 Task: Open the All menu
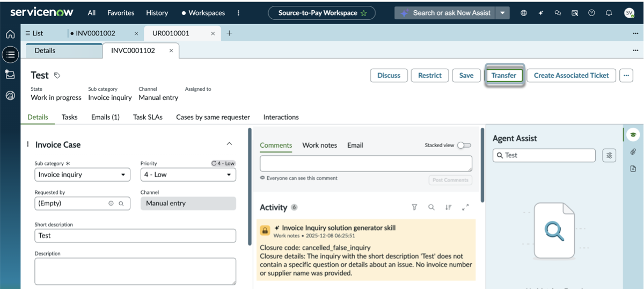click(92, 13)
